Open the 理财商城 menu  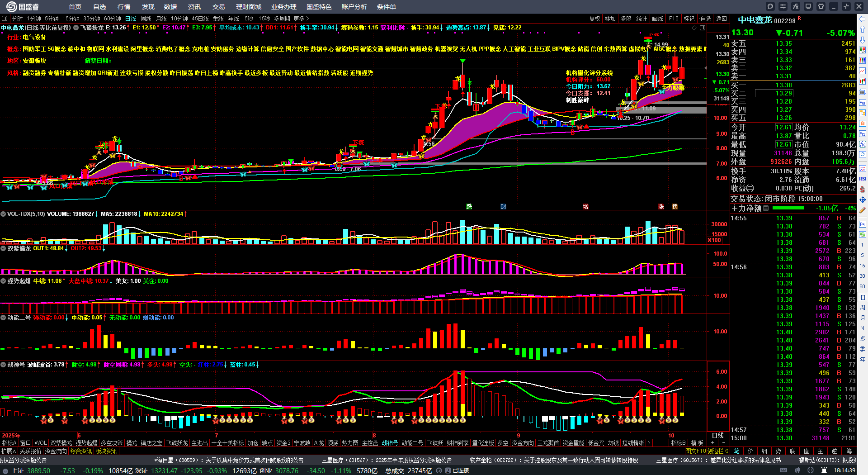pos(249,7)
